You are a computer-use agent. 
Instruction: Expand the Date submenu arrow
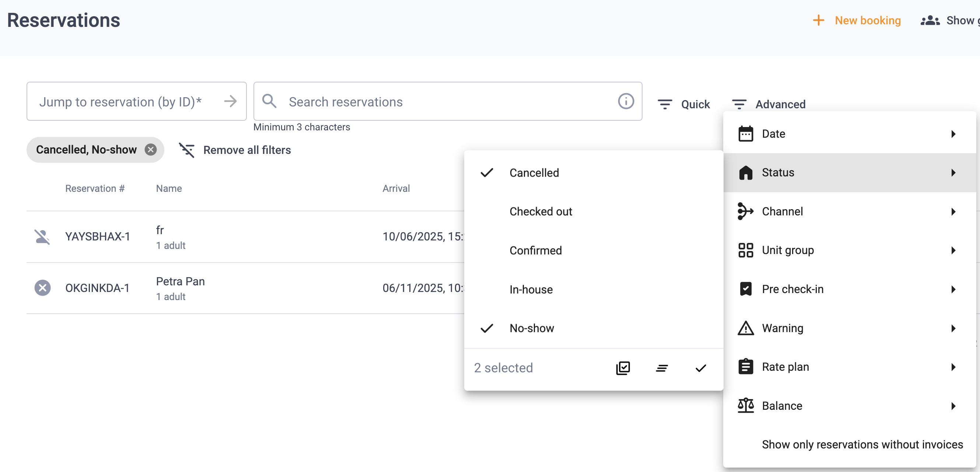coord(953,134)
